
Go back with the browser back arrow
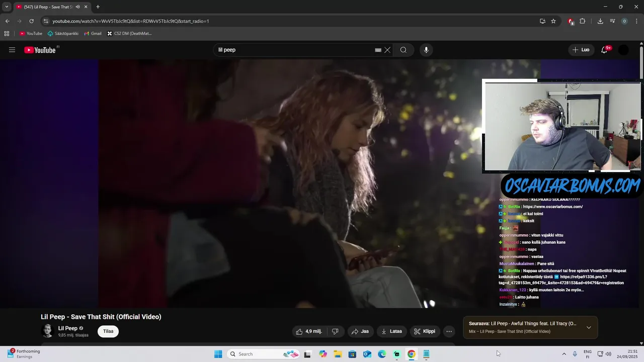coord(7,21)
